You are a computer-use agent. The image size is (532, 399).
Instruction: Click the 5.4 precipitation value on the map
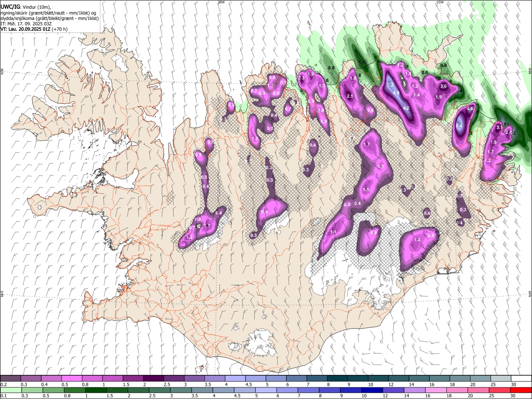click(x=459, y=126)
